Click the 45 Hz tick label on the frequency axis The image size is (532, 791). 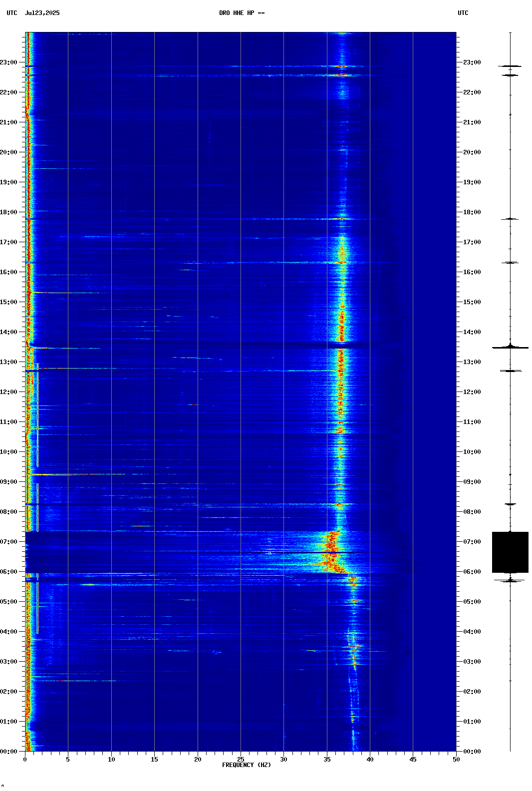413,760
